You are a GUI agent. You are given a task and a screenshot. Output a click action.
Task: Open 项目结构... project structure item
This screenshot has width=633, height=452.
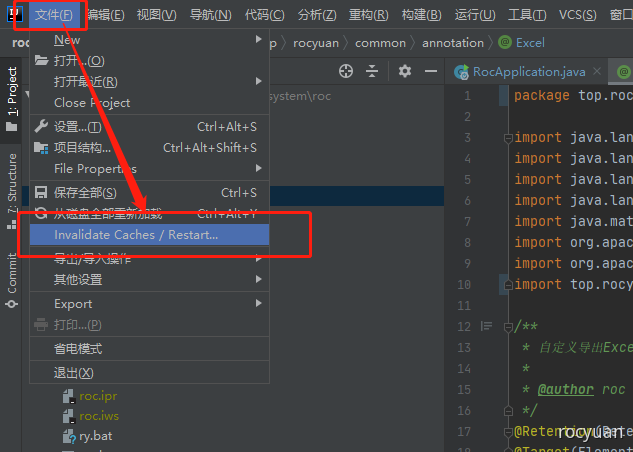(x=149, y=148)
